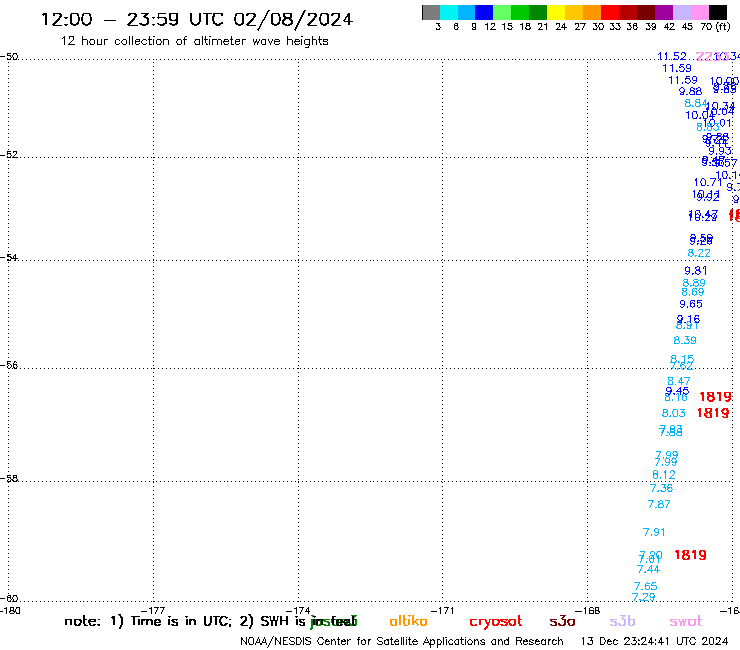Click the 's3b' satellite legend label
The width and height of the screenshot is (740, 650).
(622, 621)
